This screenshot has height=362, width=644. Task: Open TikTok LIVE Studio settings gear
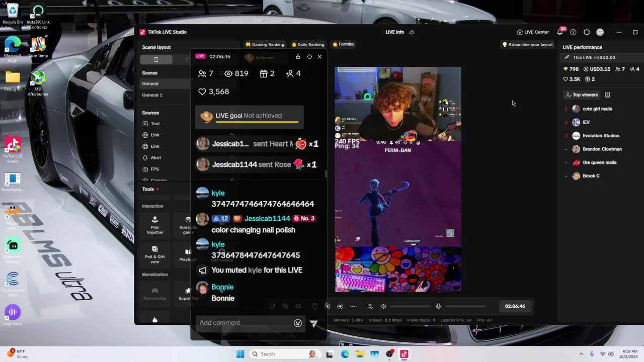point(587,32)
